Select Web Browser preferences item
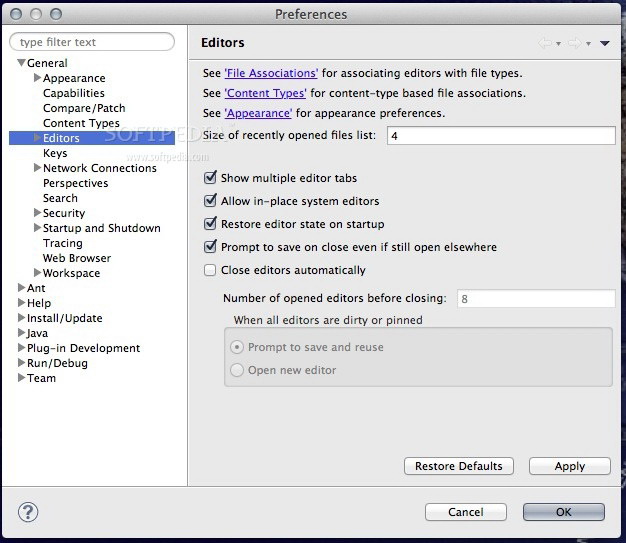Image resolution: width=626 pixels, height=543 pixels. pyautogui.click(x=76, y=258)
